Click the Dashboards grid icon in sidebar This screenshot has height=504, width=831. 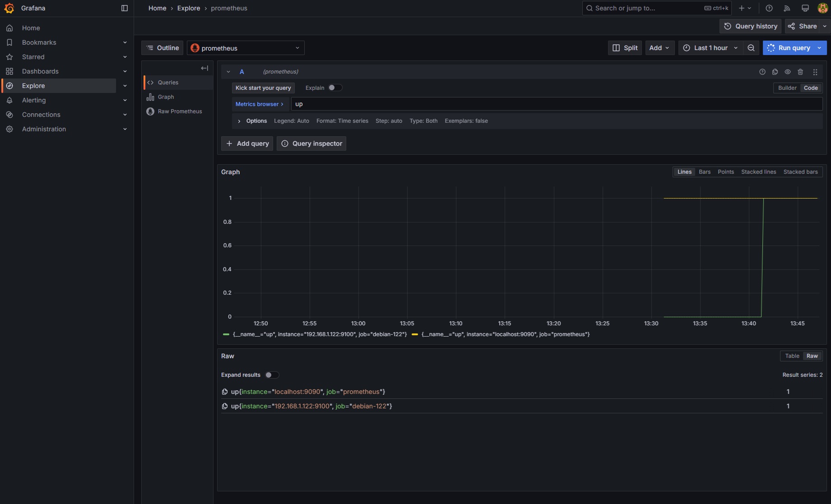[9, 71]
